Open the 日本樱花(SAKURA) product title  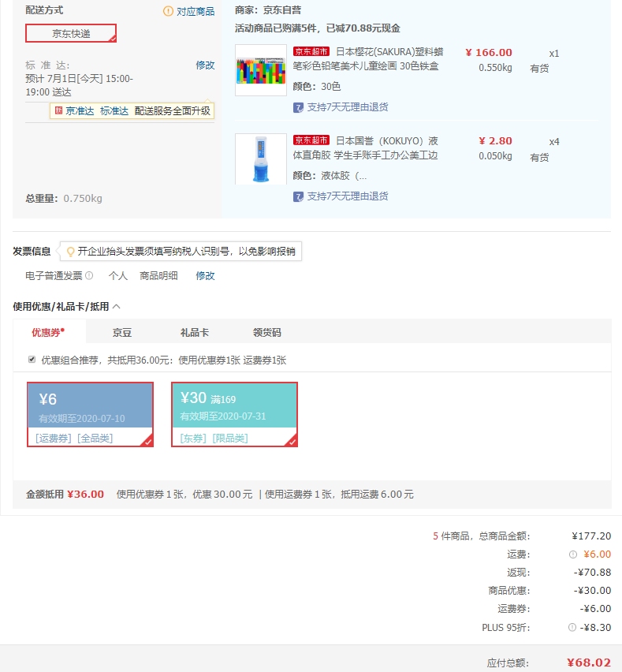[368, 59]
